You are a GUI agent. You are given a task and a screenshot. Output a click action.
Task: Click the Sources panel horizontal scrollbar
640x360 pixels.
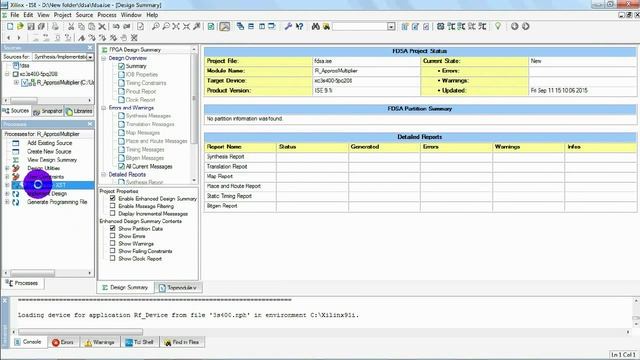click(x=48, y=100)
